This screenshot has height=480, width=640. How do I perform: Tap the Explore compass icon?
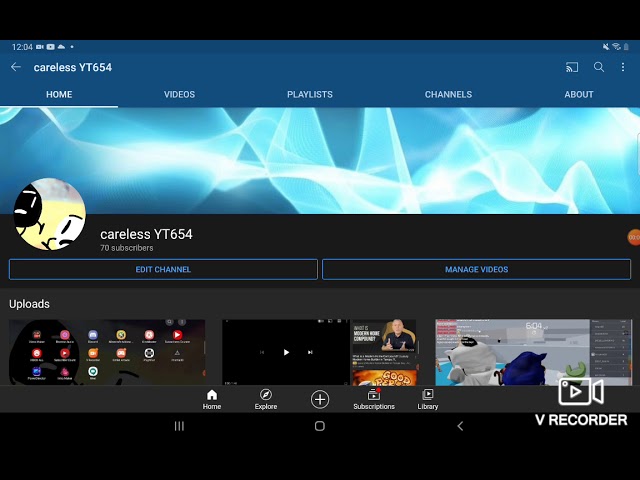pos(266,399)
